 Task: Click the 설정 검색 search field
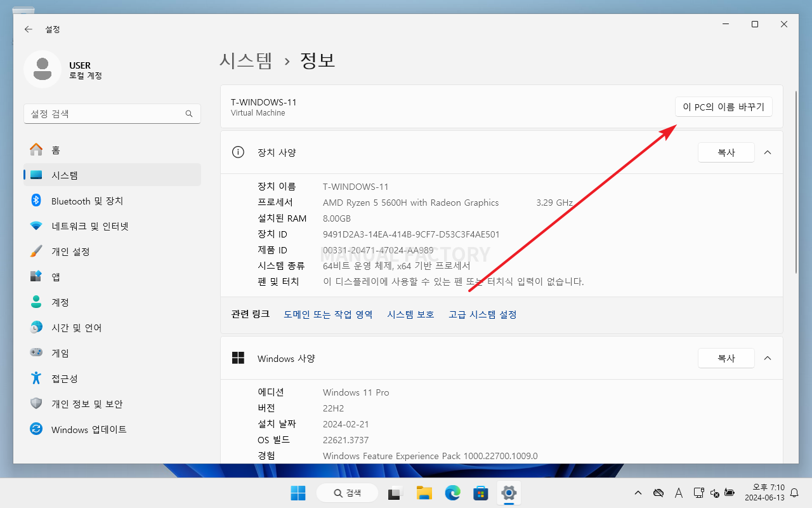tap(112, 114)
